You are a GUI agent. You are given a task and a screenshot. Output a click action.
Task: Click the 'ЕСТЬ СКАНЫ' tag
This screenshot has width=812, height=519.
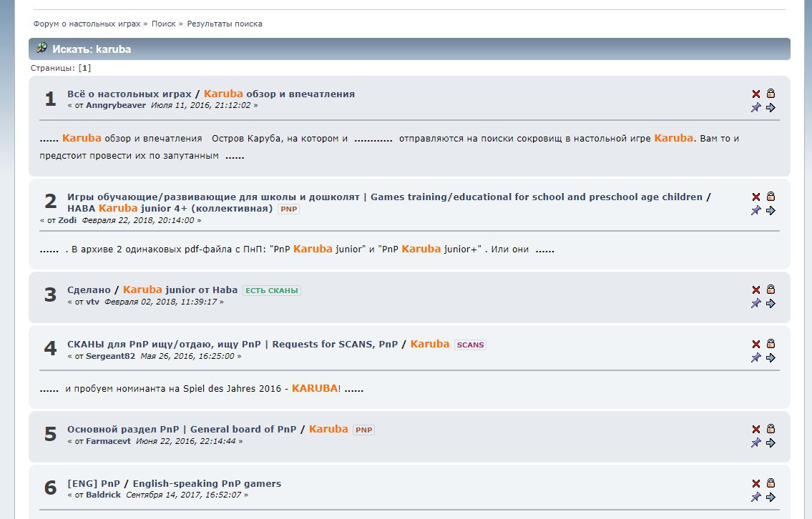click(x=271, y=291)
